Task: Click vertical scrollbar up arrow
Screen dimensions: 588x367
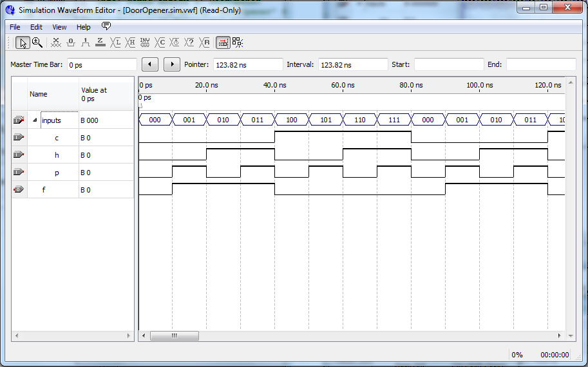Action: pos(571,82)
